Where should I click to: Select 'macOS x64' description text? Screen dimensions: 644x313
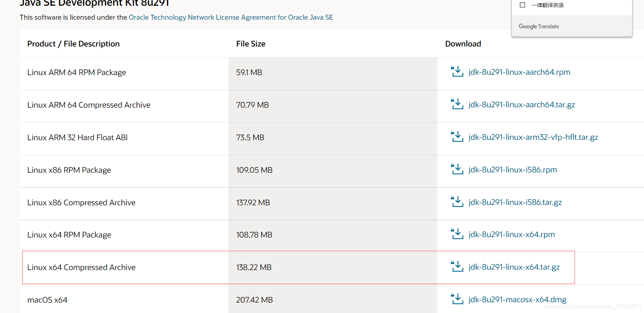click(47, 300)
